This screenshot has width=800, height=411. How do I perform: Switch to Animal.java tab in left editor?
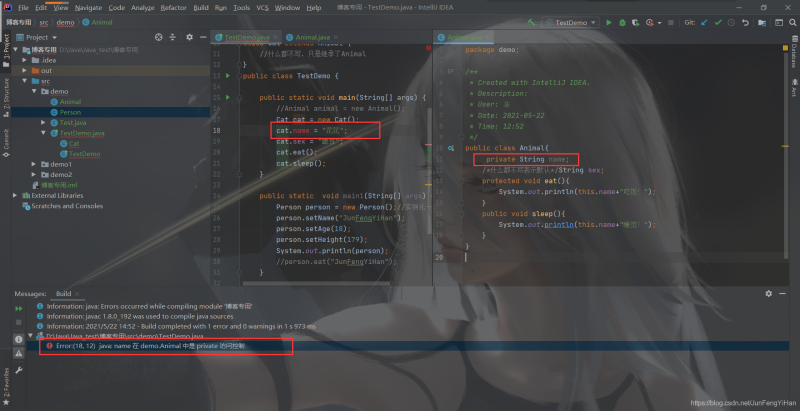tap(313, 37)
